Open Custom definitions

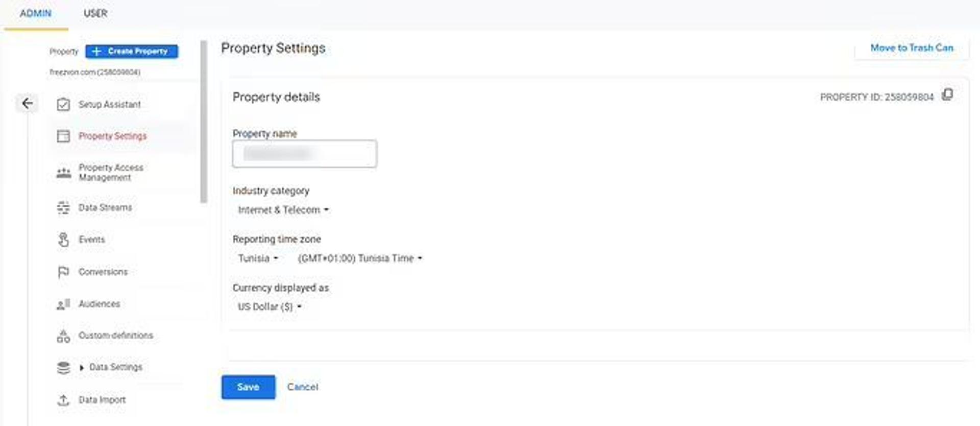(x=116, y=336)
